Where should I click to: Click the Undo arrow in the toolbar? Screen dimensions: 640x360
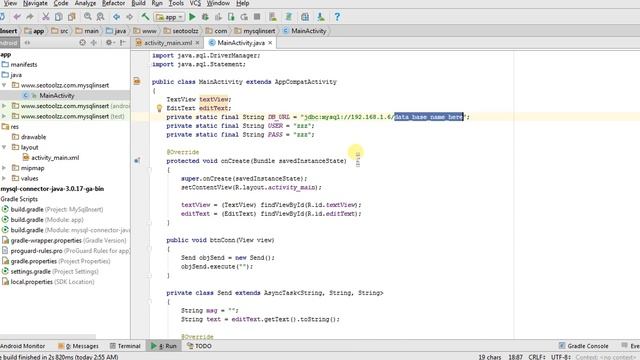click(x=17, y=17)
